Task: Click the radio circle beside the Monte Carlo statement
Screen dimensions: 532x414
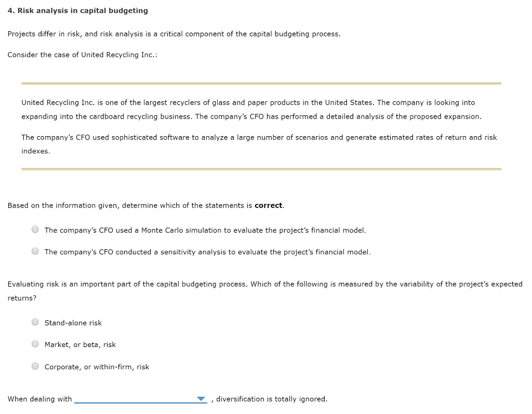Action: point(35,229)
